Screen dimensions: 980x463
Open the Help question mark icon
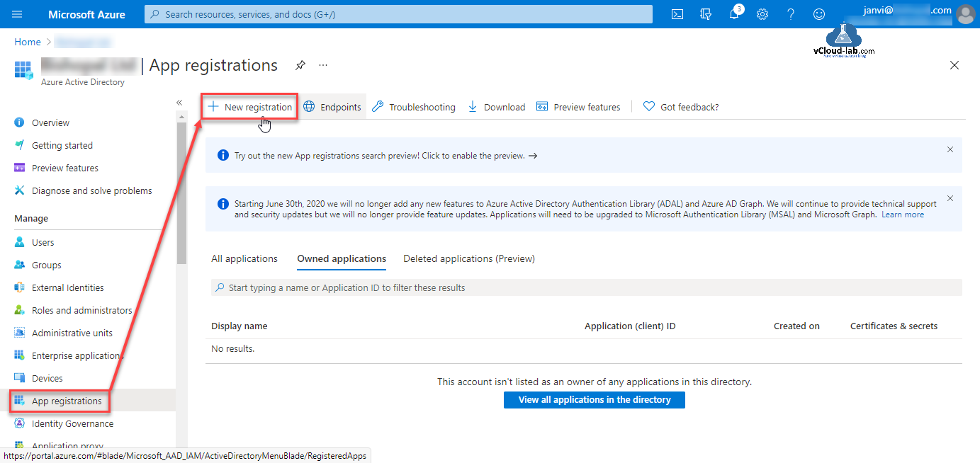(x=791, y=14)
